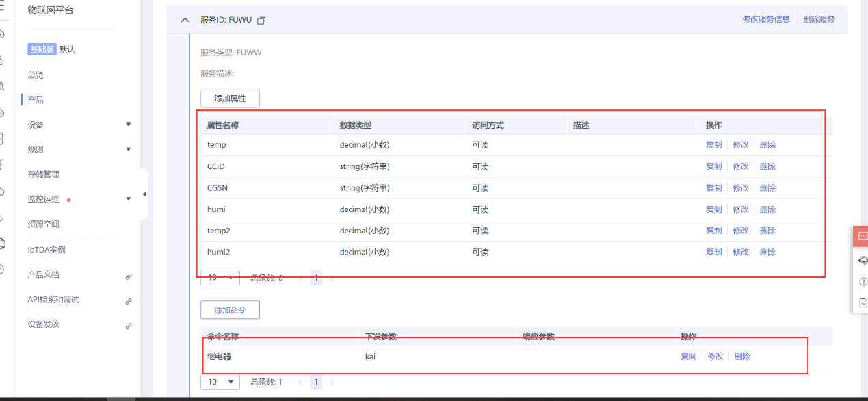The width and height of the screenshot is (868, 401).
Task: Go to the previous page of the commands table
Action: tap(301, 382)
